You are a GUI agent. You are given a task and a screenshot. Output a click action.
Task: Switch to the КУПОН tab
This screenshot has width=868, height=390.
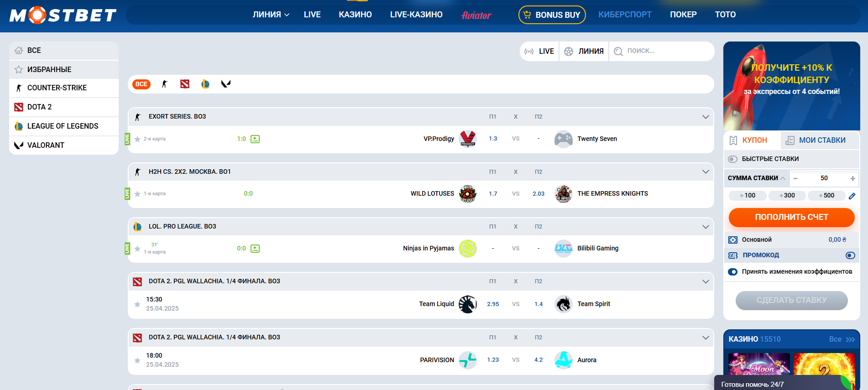752,140
